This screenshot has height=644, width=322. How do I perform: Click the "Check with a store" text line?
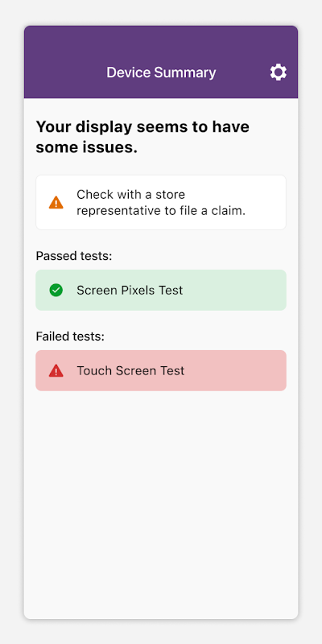pos(130,194)
